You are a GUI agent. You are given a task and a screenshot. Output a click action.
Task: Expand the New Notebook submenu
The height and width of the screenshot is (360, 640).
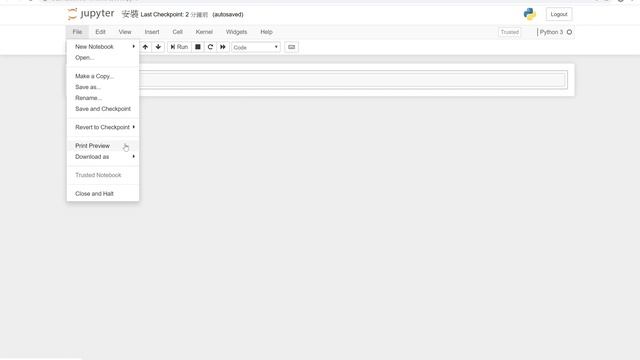click(103, 47)
